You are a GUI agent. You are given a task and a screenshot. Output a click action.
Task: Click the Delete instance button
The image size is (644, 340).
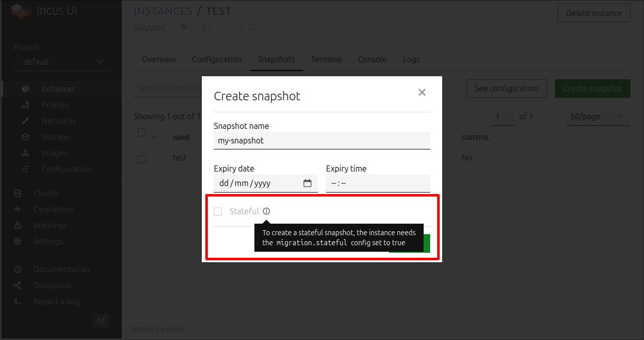pos(594,13)
